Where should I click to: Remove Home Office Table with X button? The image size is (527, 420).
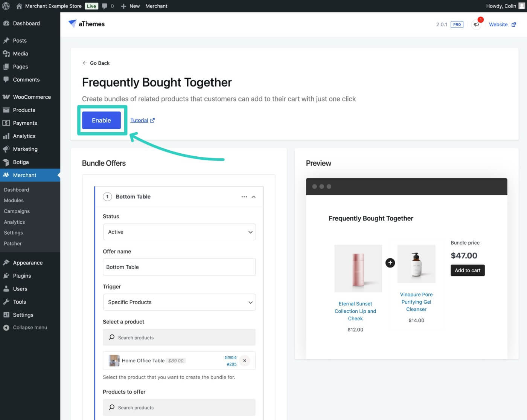(245, 361)
